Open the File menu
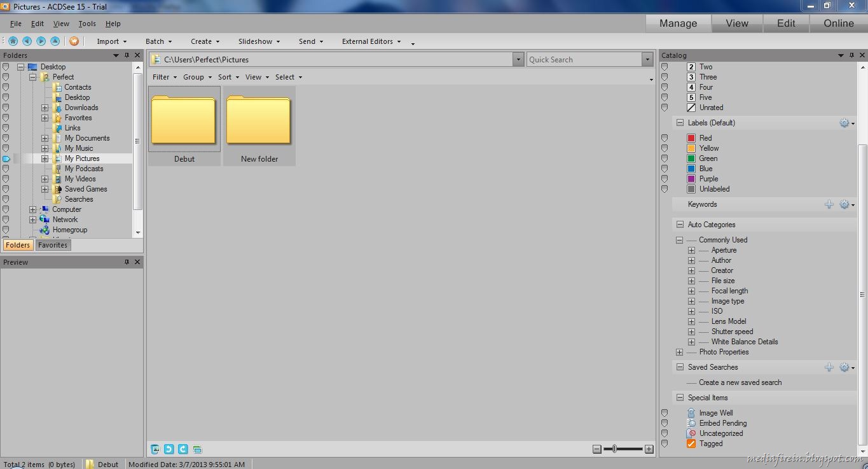The image size is (868, 469). 16,24
